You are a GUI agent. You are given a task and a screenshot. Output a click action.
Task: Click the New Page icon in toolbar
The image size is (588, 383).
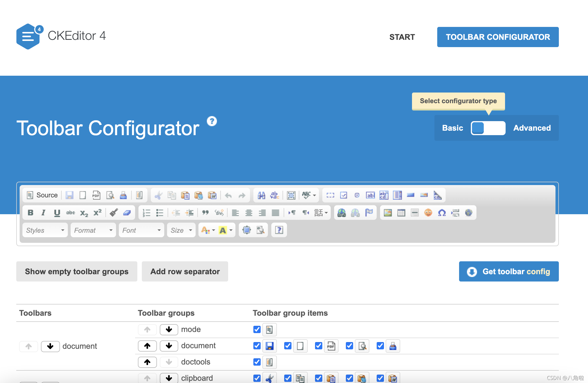83,195
